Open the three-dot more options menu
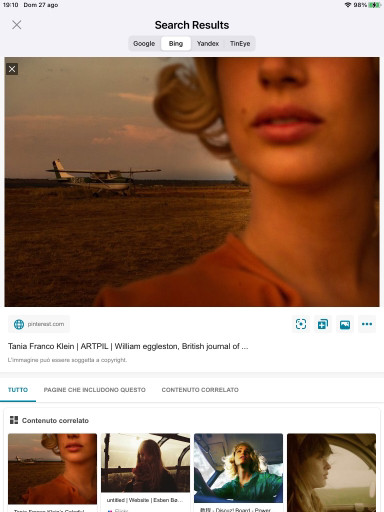 367,324
